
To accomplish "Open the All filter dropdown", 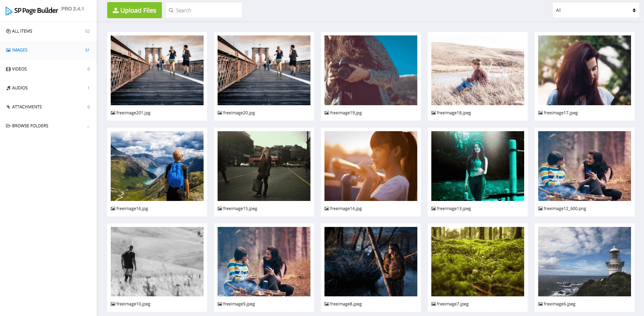I will point(596,11).
